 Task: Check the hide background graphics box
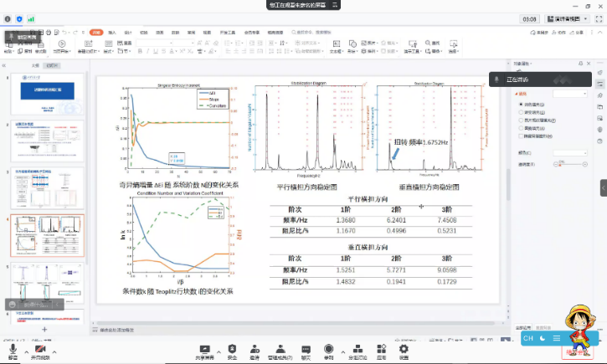coord(522,135)
